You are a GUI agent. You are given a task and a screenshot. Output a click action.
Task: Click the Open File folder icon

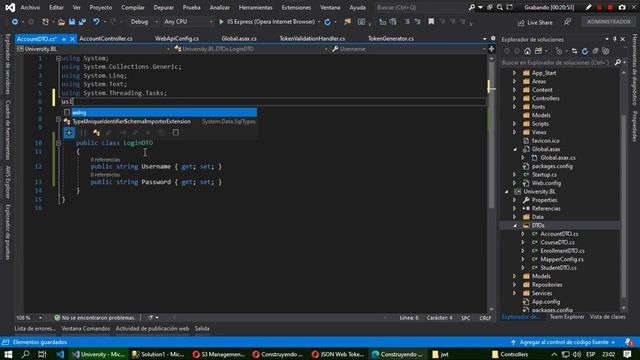tap(61, 22)
